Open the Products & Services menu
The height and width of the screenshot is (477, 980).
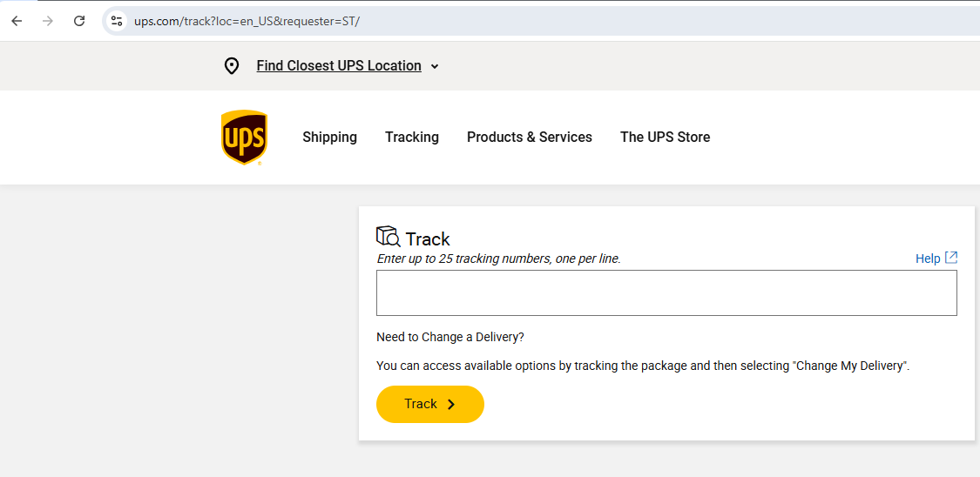point(530,137)
